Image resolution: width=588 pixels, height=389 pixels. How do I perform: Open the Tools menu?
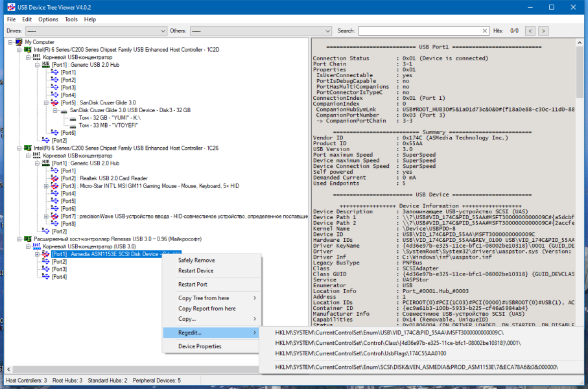pyautogui.click(x=71, y=19)
